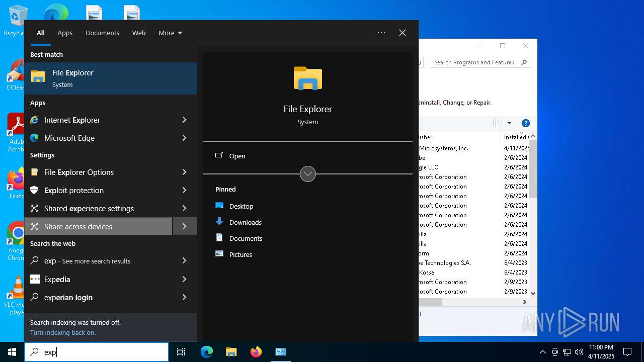The width and height of the screenshot is (644, 362).
Task: Open view options dropdown arrow in Programs and Features
Action: 509,123
